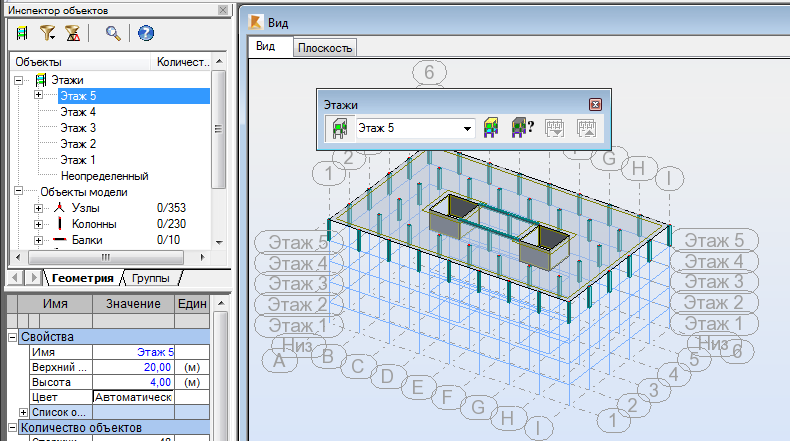This screenshot has height=441, width=790.
Task: Click Колонны count 0/230
Action: (x=171, y=224)
